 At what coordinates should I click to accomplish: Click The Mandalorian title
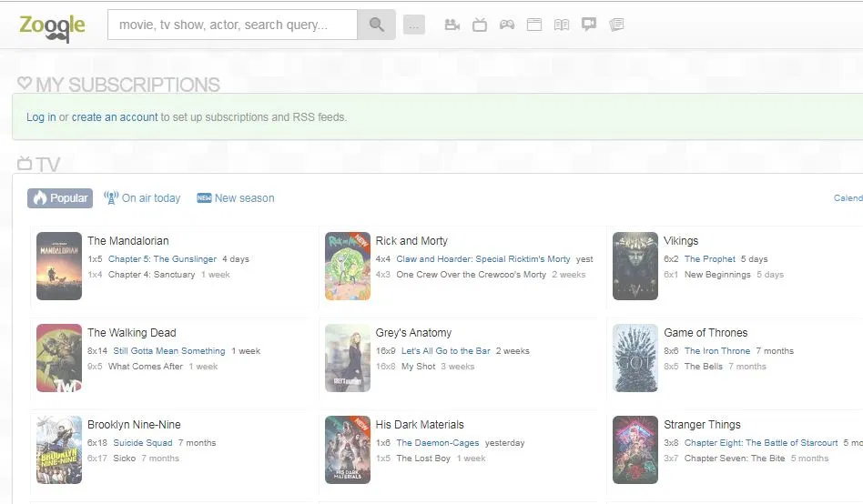point(128,241)
